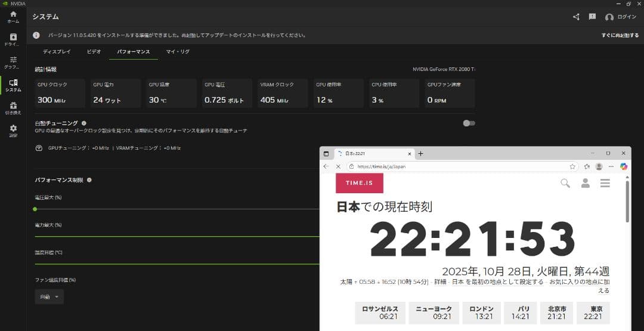644x331 pixels.
Task: Click the 電力最大 slider track
Action: pos(177,237)
